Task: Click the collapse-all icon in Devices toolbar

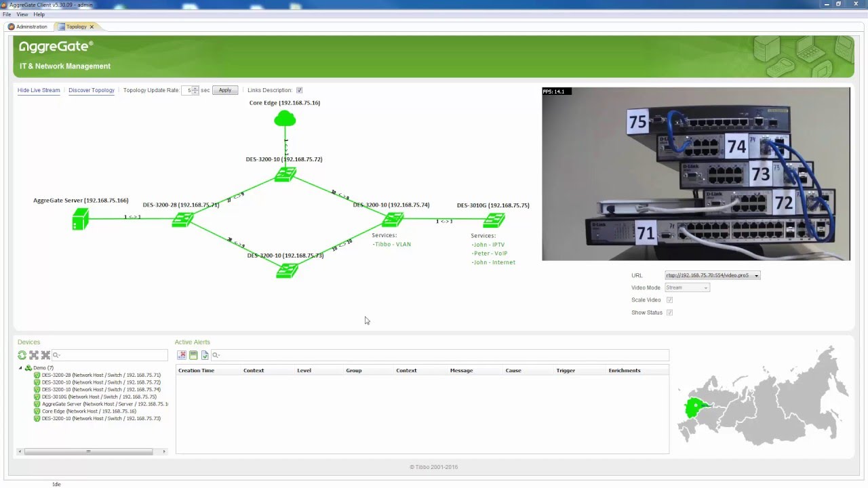Action: click(x=45, y=355)
